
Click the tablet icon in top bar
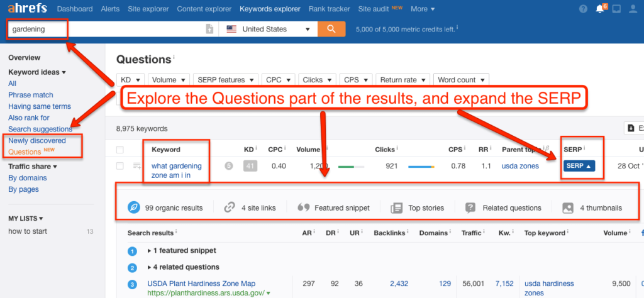point(616,9)
